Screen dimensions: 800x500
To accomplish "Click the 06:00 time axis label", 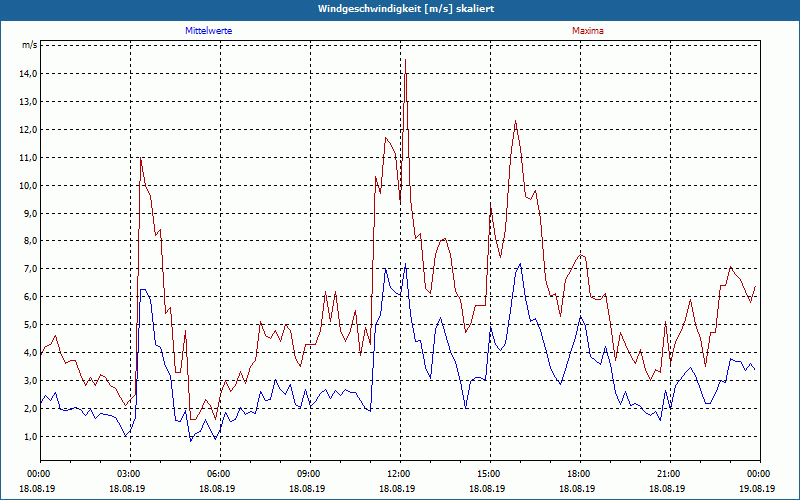I will 218,474.
